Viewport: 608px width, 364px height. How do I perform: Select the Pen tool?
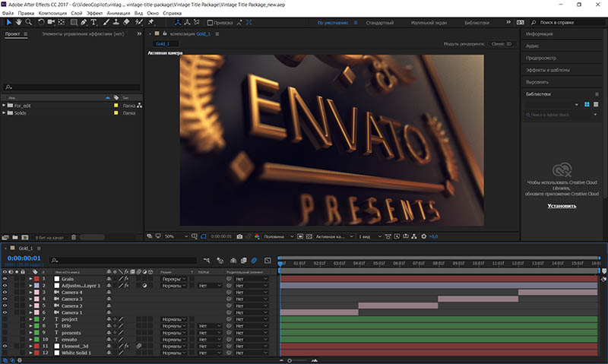click(x=84, y=23)
